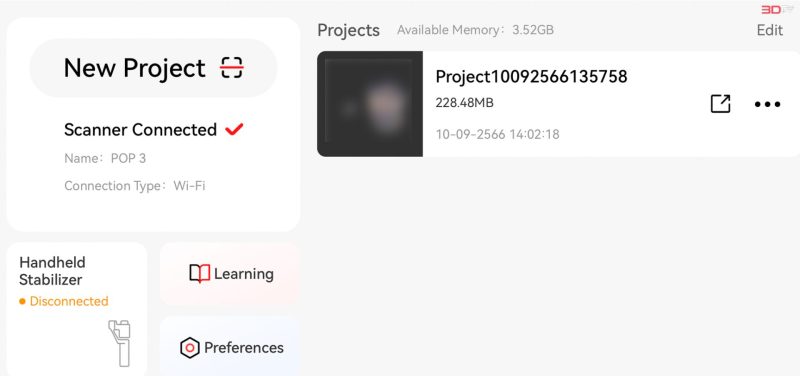Click the Learning book icon
800x376 pixels.
[x=199, y=274]
